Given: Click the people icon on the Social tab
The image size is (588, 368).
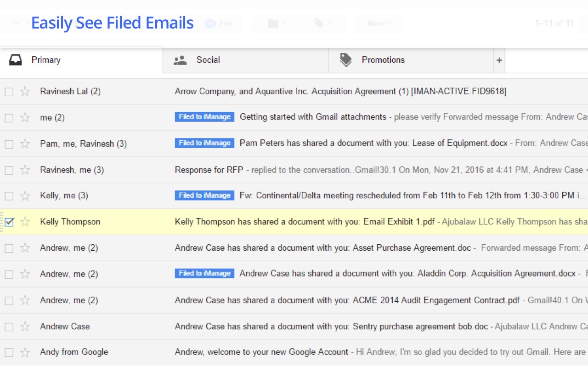Looking at the screenshot, I should pyautogui.click(x=180, y=59).
